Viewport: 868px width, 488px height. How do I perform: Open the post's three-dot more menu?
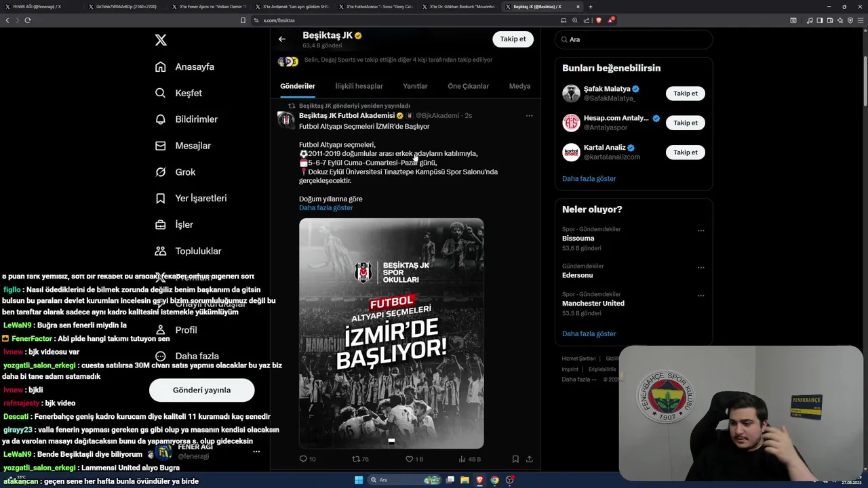[x=529, y=116]
